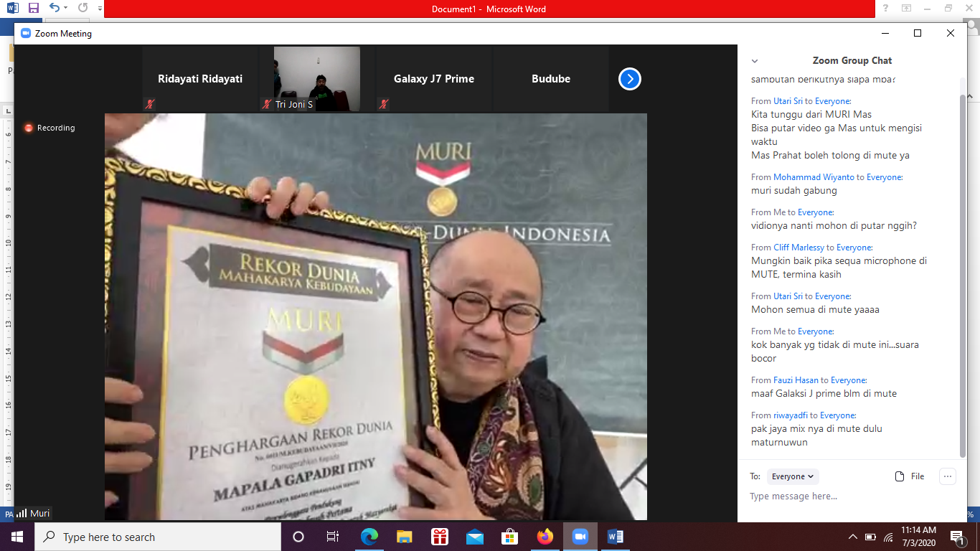980x551 pixels.
Task: Show next participants with the blue arrow
Action: click(629, 79)
